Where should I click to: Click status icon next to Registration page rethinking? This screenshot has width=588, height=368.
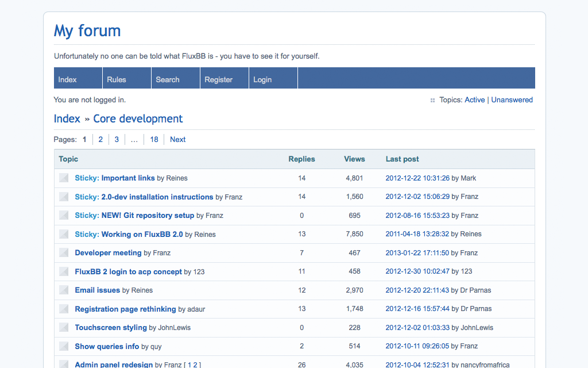tap(64, 309)
